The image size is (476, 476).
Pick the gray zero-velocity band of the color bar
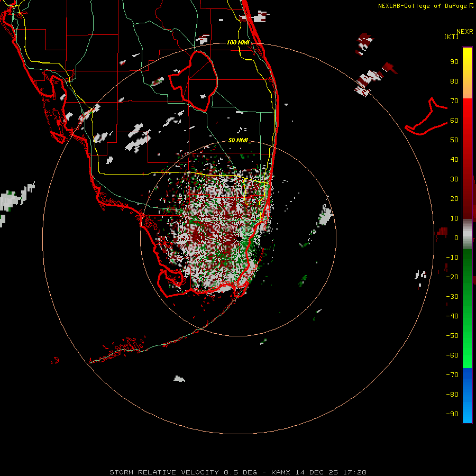pos(467,234)
